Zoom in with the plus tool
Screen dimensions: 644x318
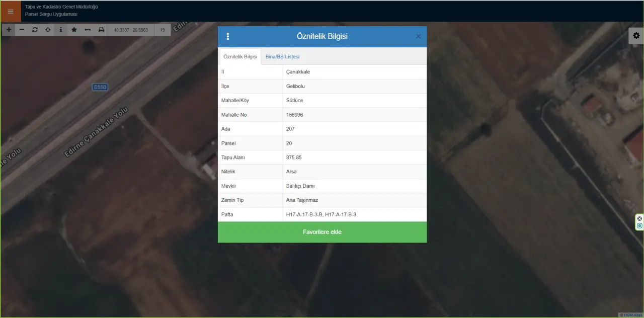click(9, 30)
